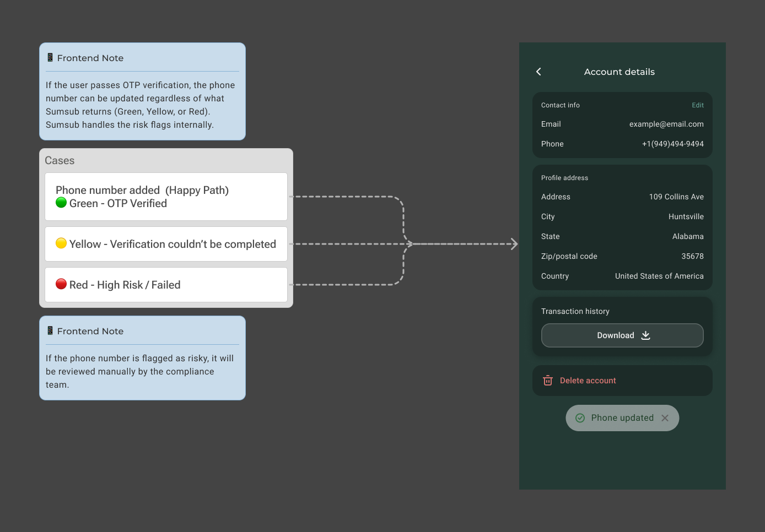765x532 pixels.
Task: Select the Red High Risk / Failed case
Action: click(x=166, y=285)
